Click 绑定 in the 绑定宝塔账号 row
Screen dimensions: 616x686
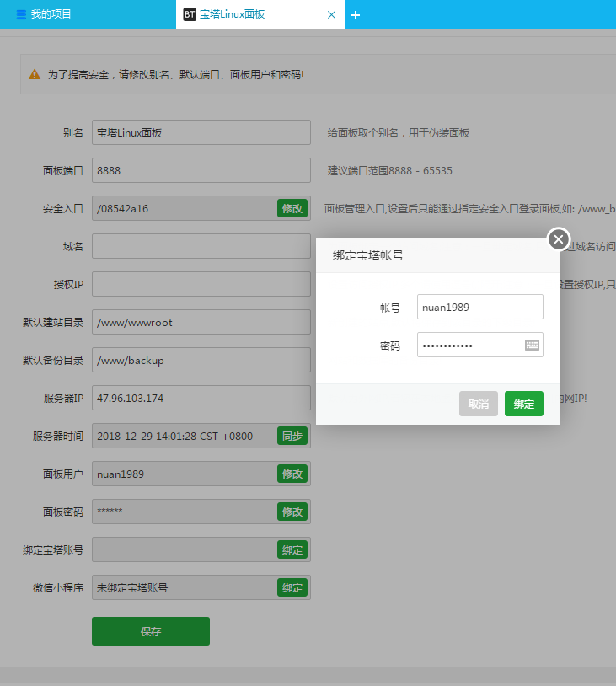coord(292,550)
